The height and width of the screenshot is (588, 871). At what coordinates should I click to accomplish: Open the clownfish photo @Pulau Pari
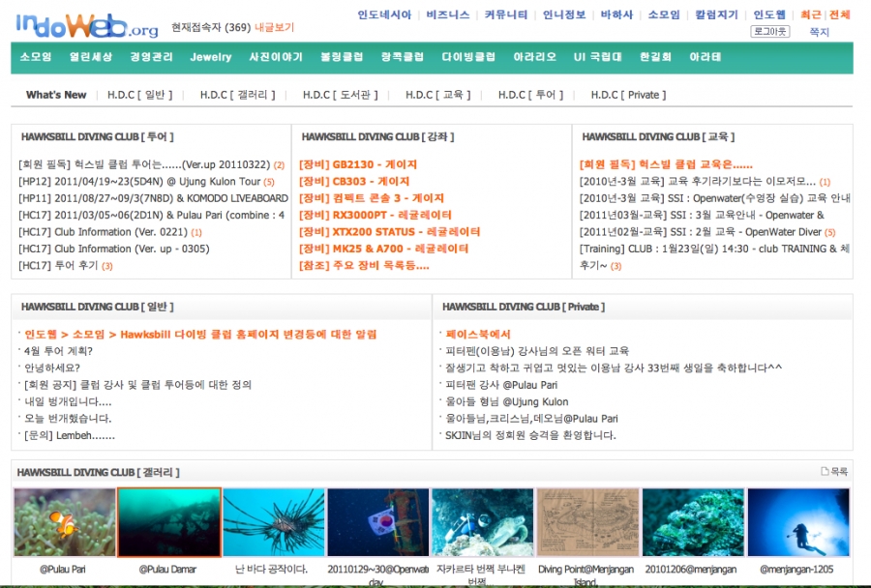[63, 522]
